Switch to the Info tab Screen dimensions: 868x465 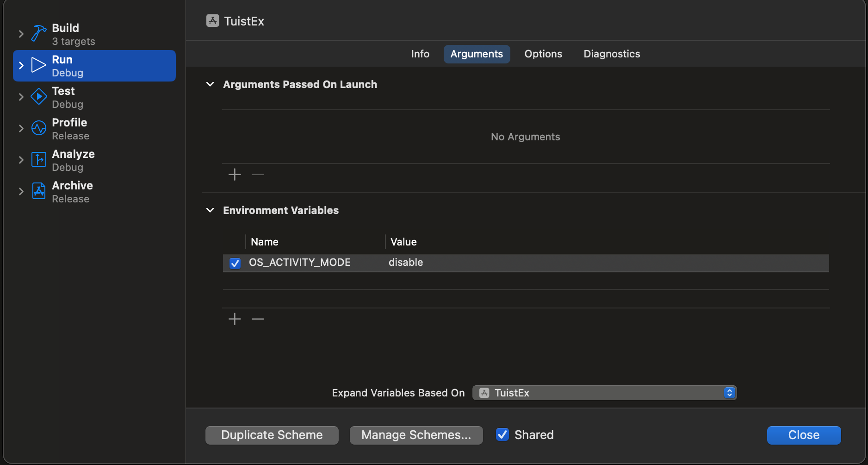[x=420, y=54]
